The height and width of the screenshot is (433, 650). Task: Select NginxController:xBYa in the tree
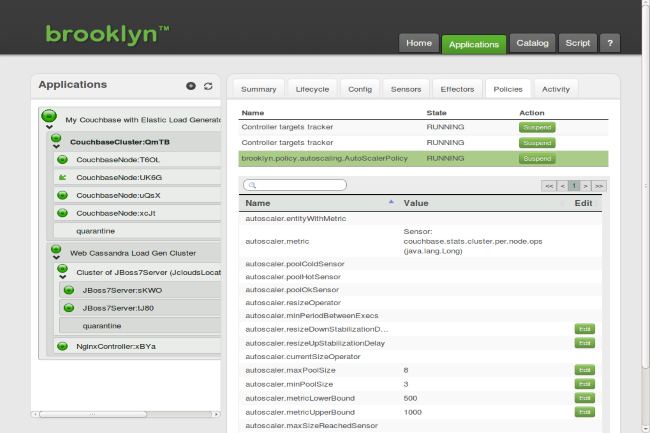click(137, 346)
